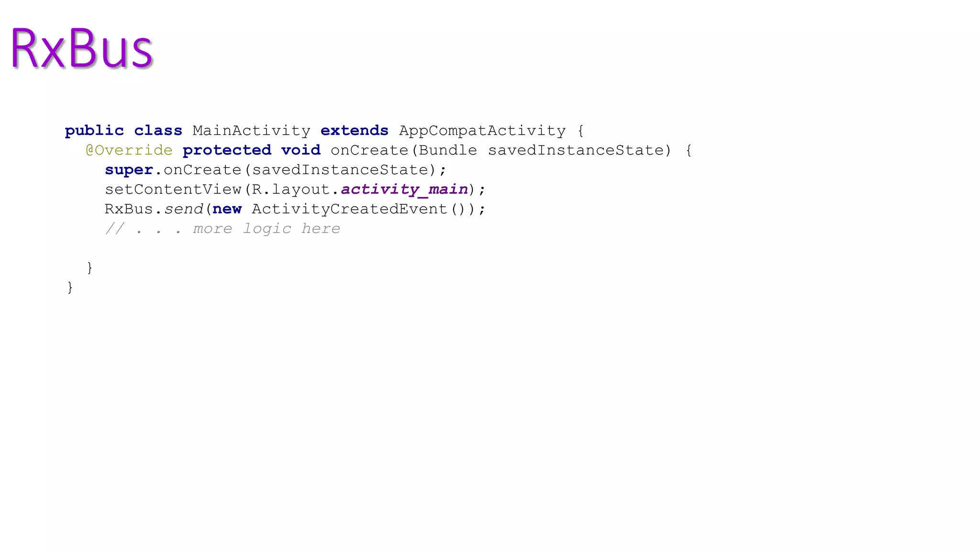The width and height of the screenshot is (980, 551).
Task: Select ActivityCreatedEvent constructor call
Action: [349, 209]
